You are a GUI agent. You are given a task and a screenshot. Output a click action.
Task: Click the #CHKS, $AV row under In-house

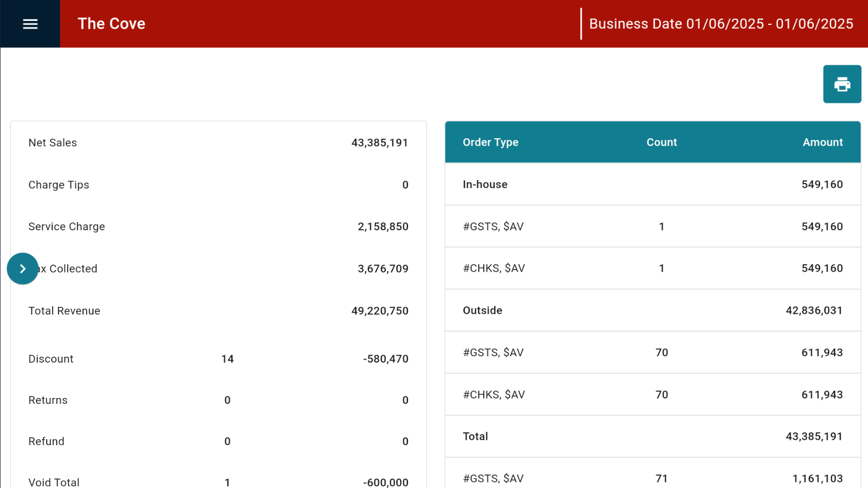coord(494,269)
